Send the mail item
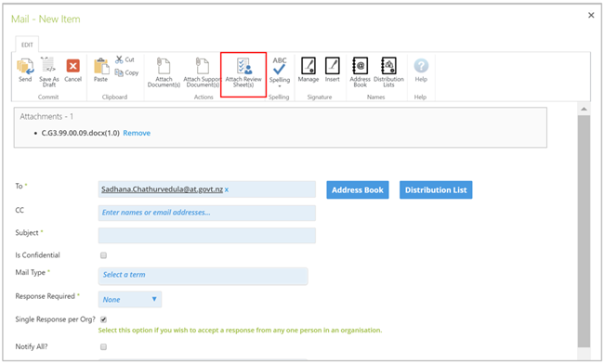The image size is (604, 364). click(x=25, y=70)
